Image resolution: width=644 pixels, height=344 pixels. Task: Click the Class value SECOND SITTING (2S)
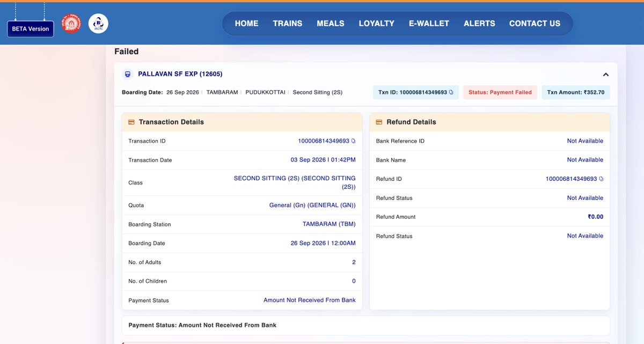pos(295,182)
